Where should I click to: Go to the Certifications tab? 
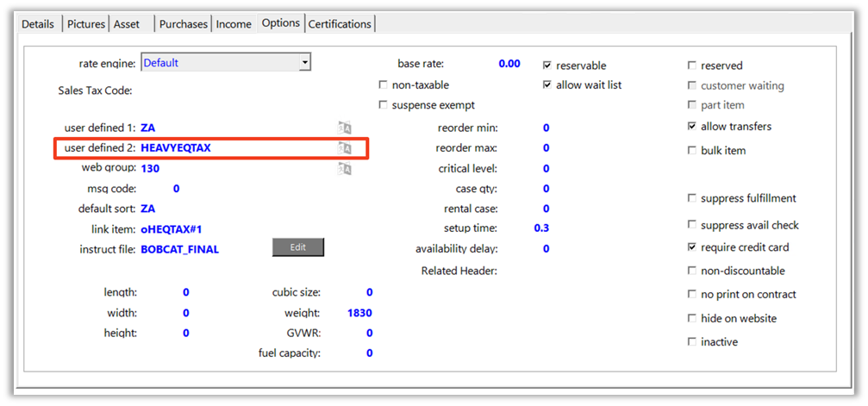340,24
